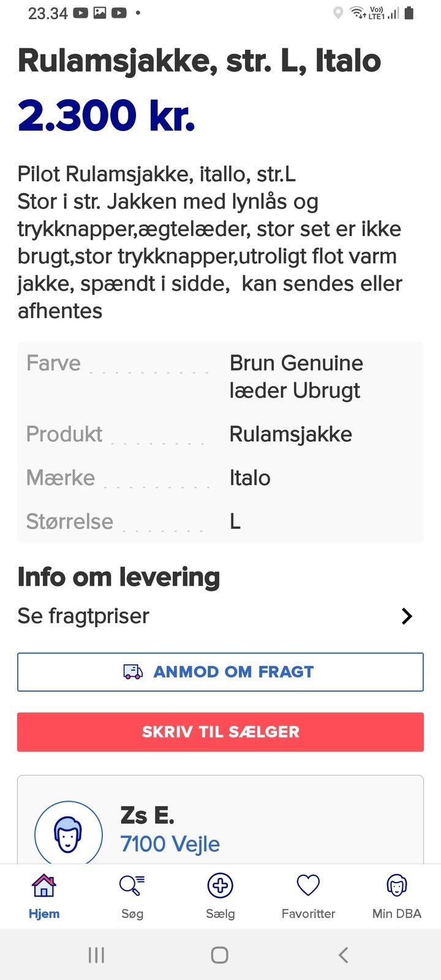Select the Mærke Italo value
This screenshot has width=441, height=980.
point(250,478)
